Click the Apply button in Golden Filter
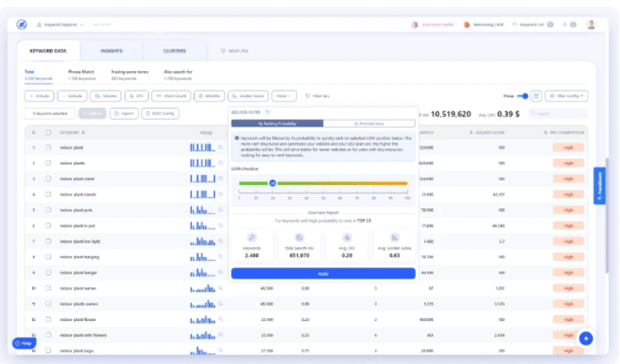This screenshot has width=620, height=364. [323, 273]
